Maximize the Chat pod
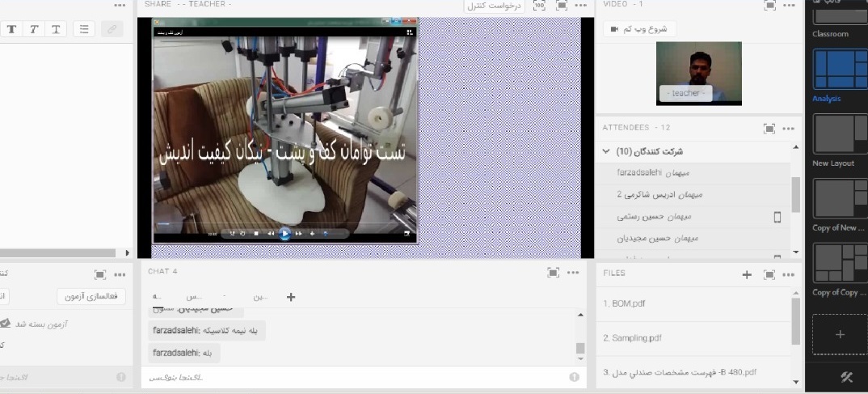This screenshot has height=394, width=868. tap(554, 273)
